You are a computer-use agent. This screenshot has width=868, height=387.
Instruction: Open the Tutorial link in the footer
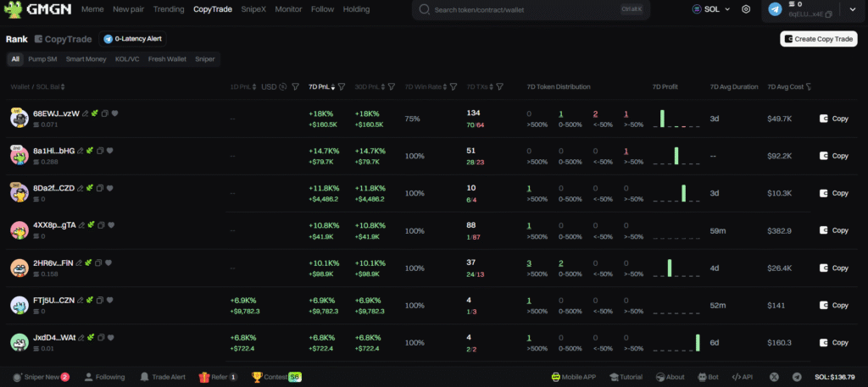point(626,377)
